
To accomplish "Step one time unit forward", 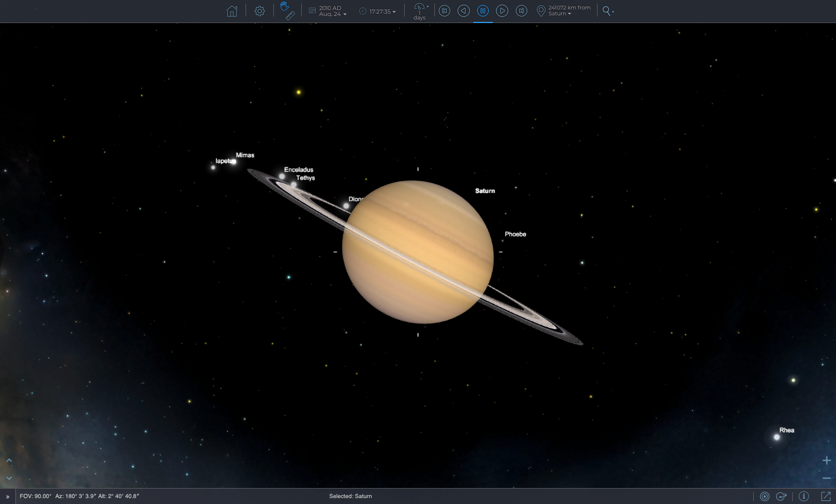I will pos(521,11).
